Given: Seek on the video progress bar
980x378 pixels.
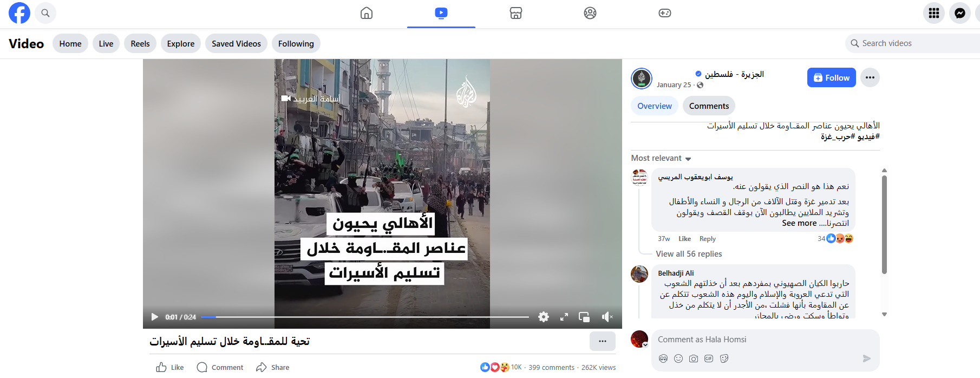Looking at the screenshot, I should pos(365,317).
